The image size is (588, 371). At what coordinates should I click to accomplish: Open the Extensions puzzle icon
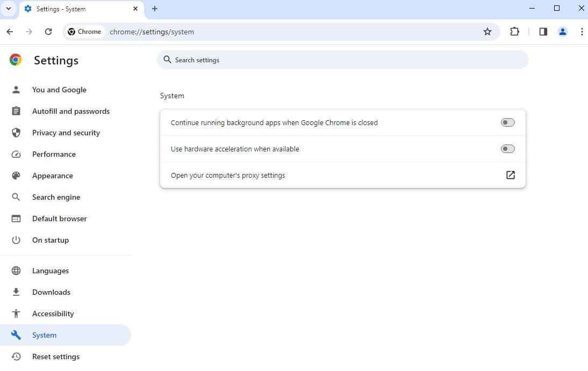click(x=514, y=32)
